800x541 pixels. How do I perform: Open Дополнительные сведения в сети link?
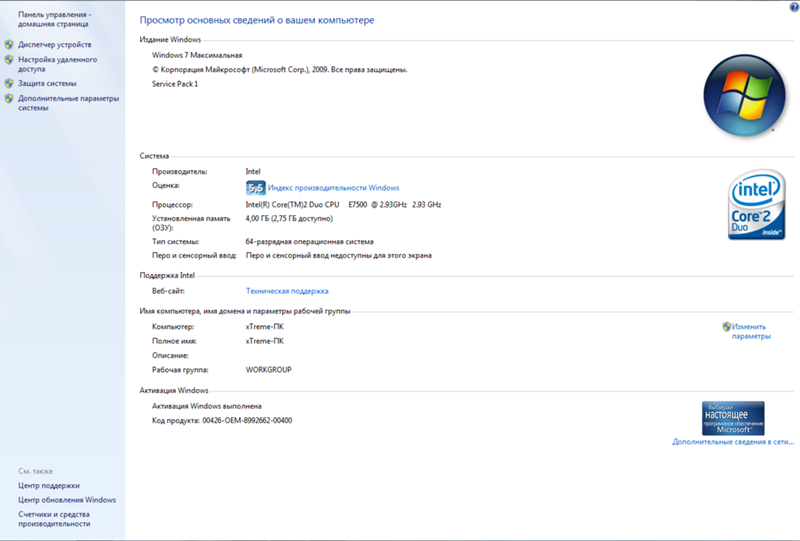pos(733,441)
